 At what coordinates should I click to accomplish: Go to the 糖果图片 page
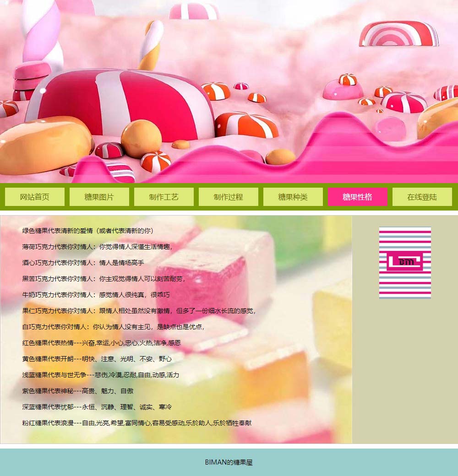click(x=99, y=197)
